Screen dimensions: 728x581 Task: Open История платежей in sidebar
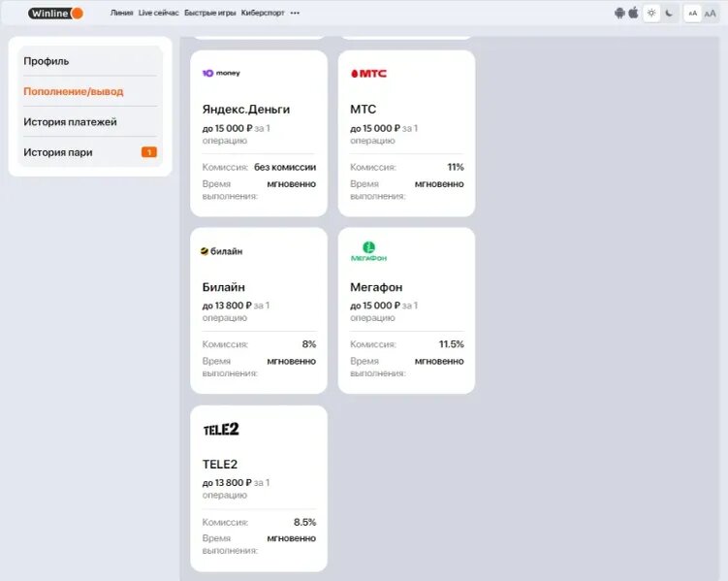90,121
